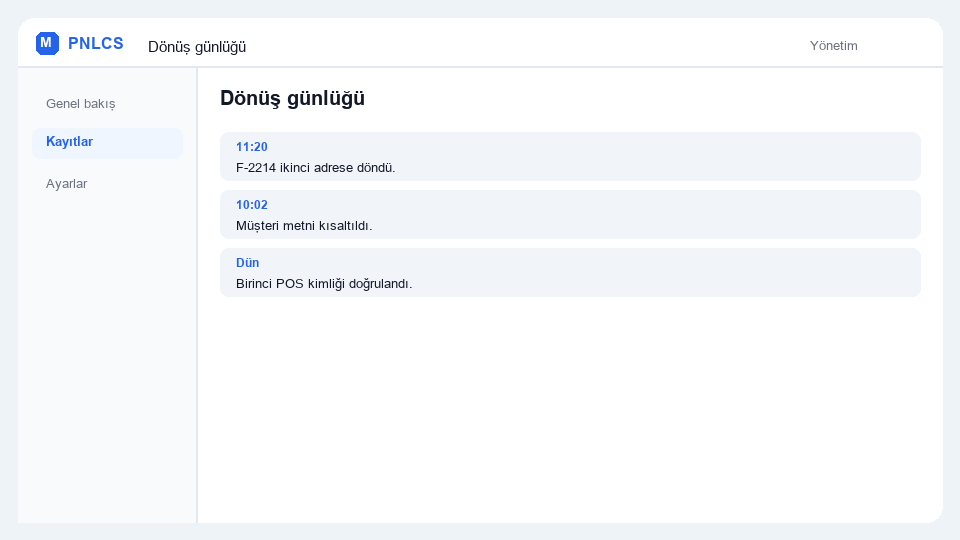Open the last log entry card
This screenshot has width=960, height=540.
[x=570, y=272]
